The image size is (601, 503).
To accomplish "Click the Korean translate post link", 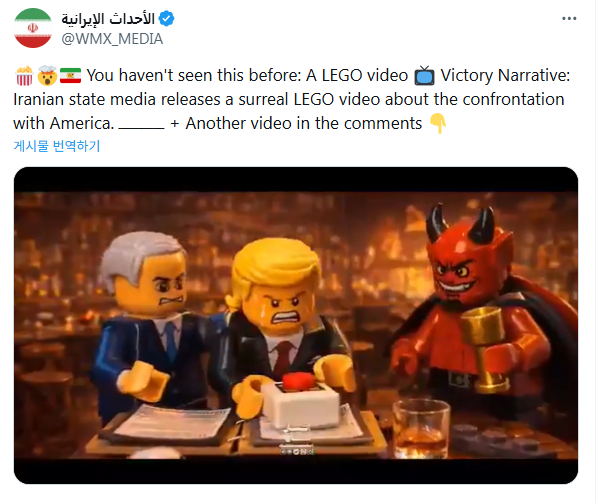I will point(57,146).
